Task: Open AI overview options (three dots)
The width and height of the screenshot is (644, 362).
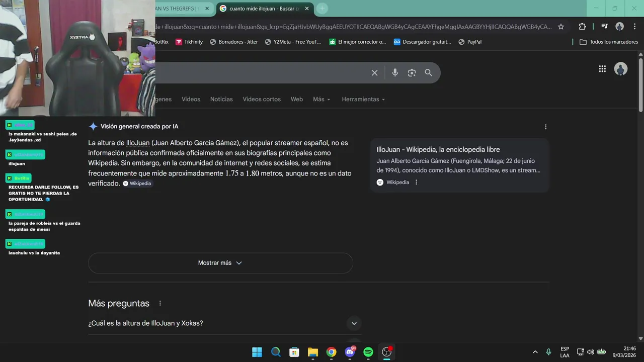Action: click(545, 127)
